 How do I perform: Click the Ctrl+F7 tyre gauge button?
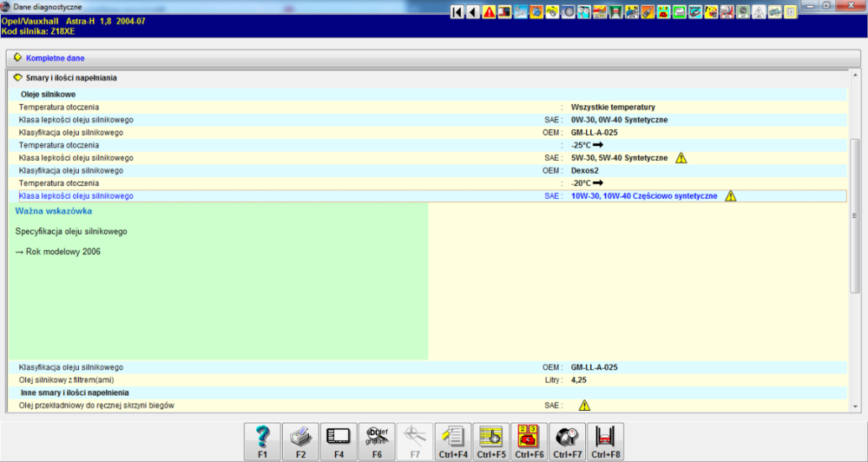(568, 440)
